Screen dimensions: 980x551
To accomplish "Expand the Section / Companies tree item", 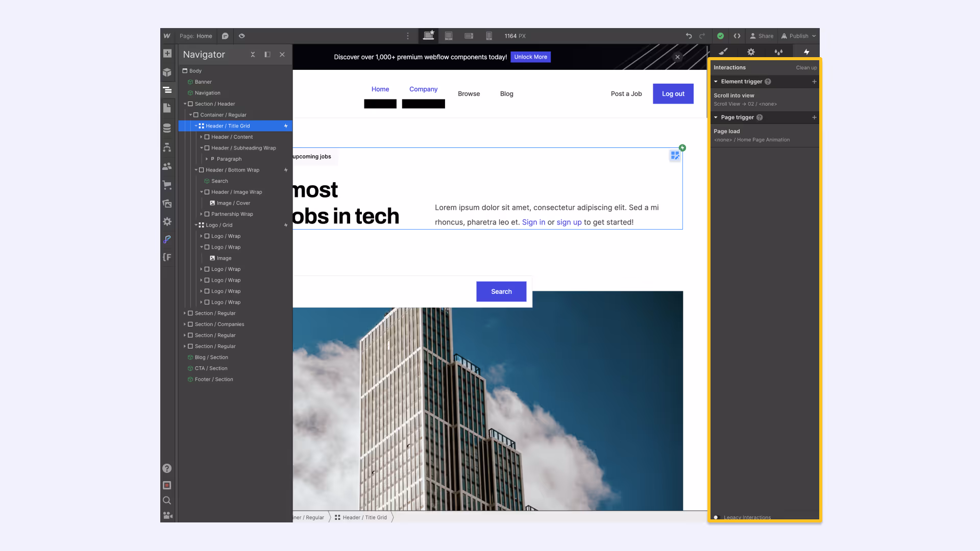I will (185, 324).
